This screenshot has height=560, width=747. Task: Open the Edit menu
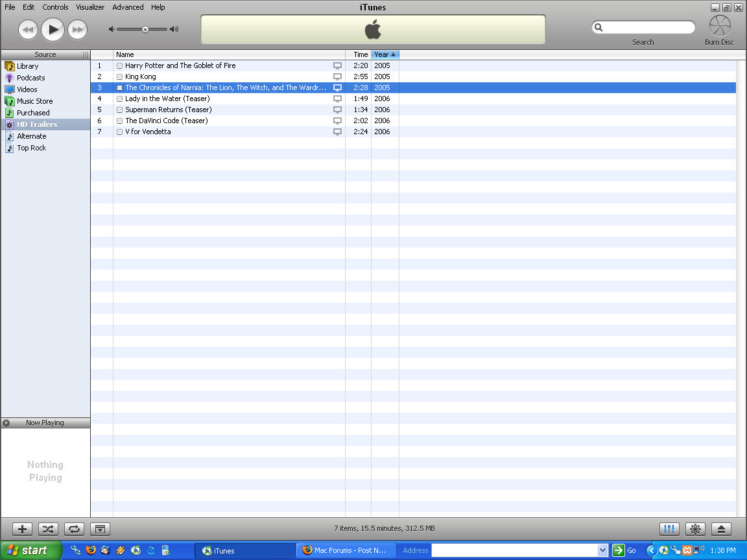pyautogui.click(x=29, y=7)
